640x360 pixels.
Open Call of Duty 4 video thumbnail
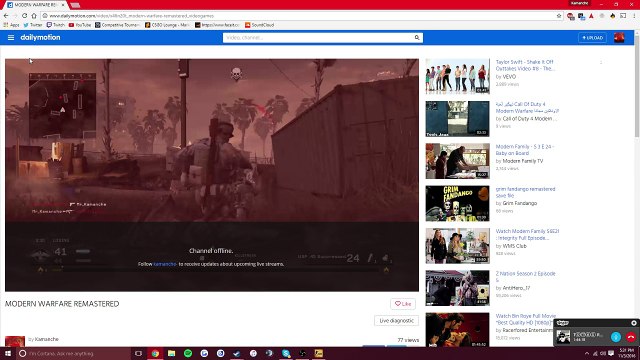pyautogui.click(x=457, y=119)
